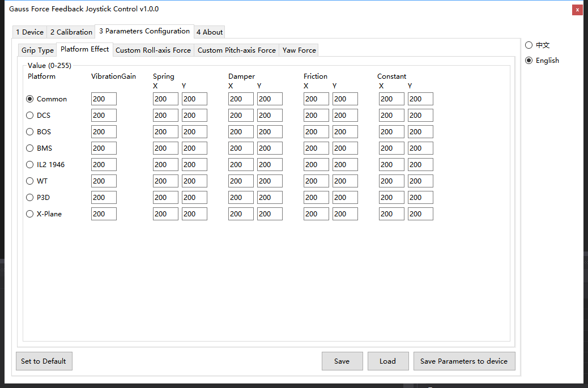Click the Set to Default button
588x388 pixels.
point(44,361)
